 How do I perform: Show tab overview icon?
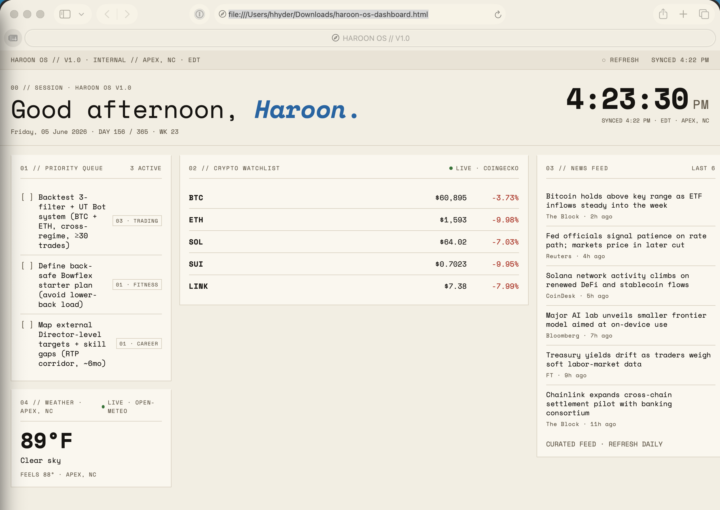(703, 14)
